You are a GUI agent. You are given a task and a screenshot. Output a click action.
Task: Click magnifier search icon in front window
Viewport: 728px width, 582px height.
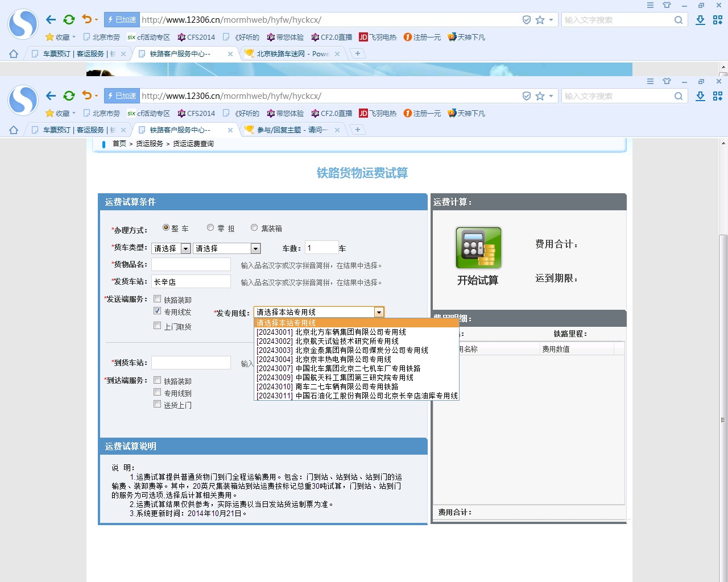(x=679, y=96)
